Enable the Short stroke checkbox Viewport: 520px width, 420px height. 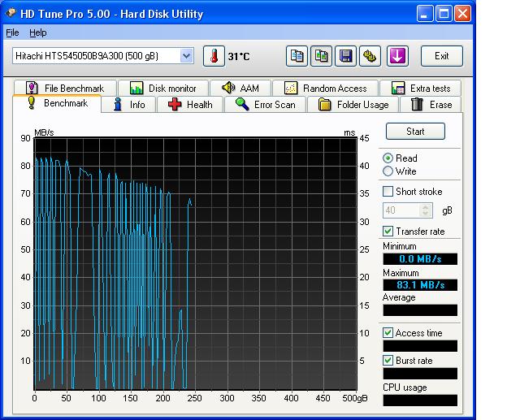[388, 191]
